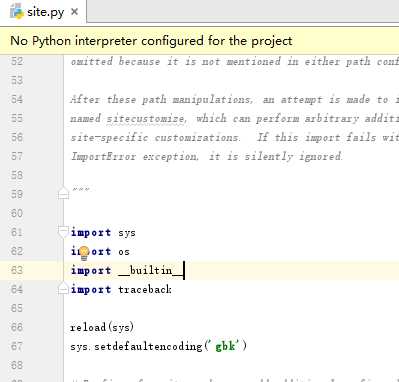
Task: Collapse the import block fold marker at line 61
Action: click(63, 232)
